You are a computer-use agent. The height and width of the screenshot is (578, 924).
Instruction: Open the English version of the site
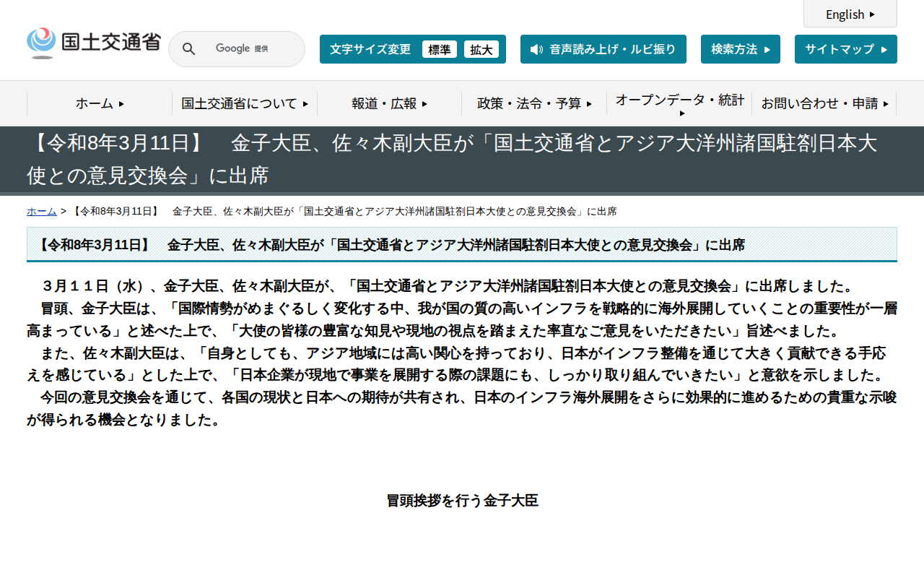pos(850,14)
